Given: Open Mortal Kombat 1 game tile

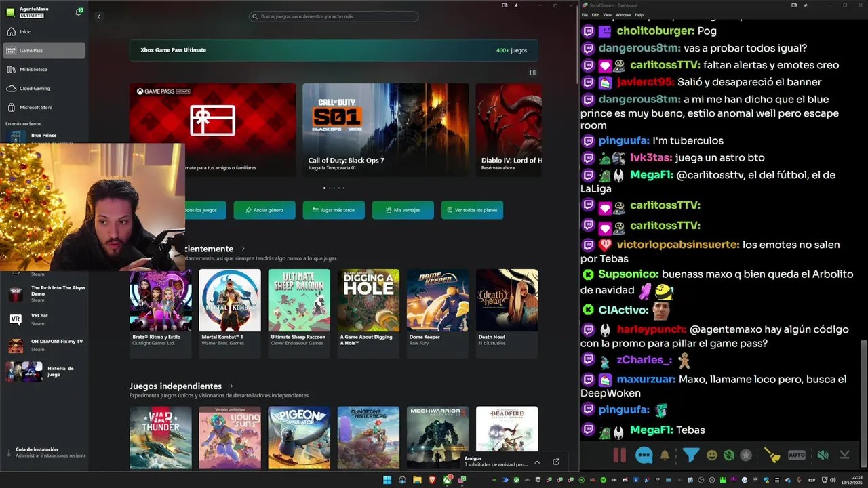Looking at the screenshot, I should 230,313.
